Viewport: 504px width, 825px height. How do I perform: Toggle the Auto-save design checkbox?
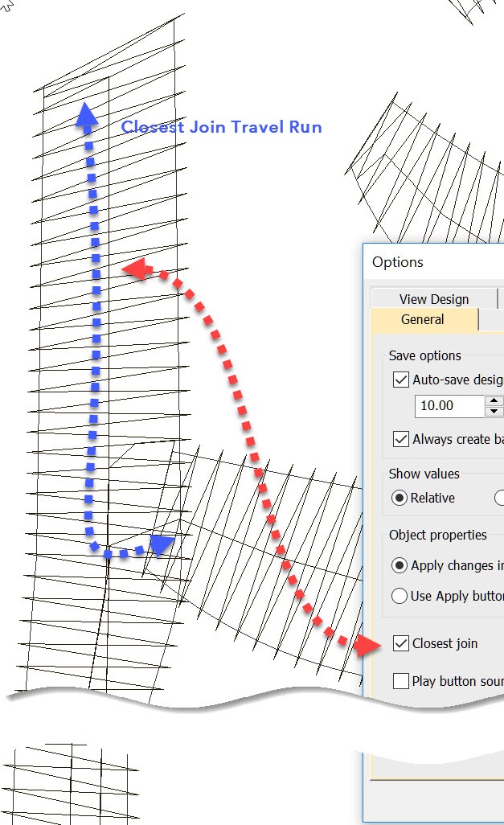click(400, 380)
